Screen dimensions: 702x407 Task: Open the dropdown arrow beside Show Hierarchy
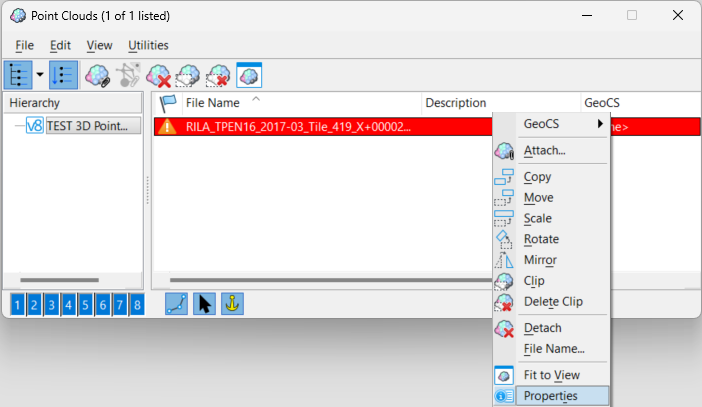pos(40,75)
